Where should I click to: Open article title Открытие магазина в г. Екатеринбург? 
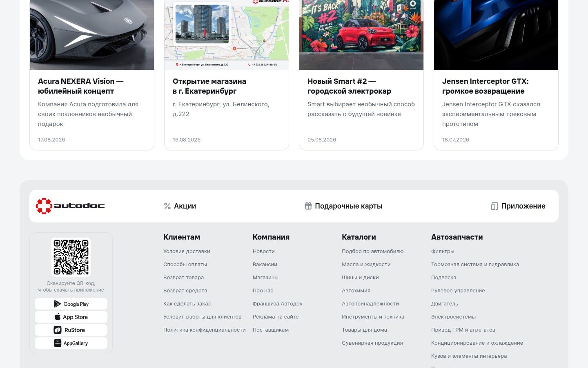[x=209, y=86]
